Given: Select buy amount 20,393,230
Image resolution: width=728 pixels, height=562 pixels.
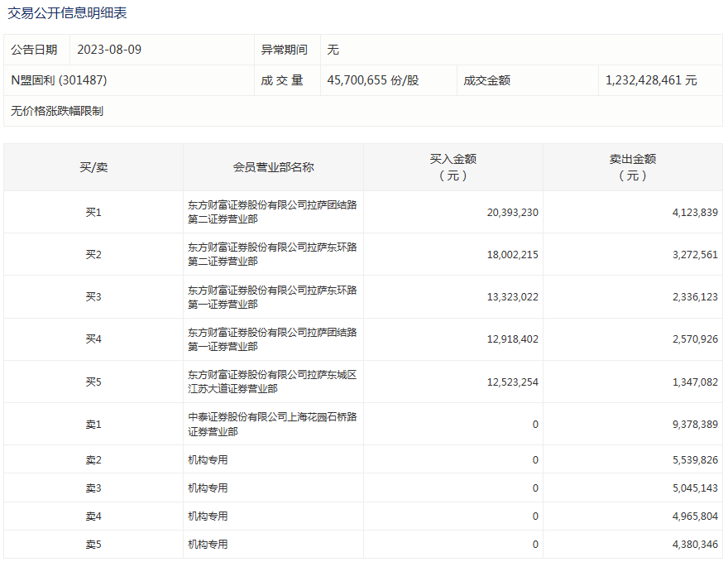Looking at the screenshot, I should pos(513,213).
